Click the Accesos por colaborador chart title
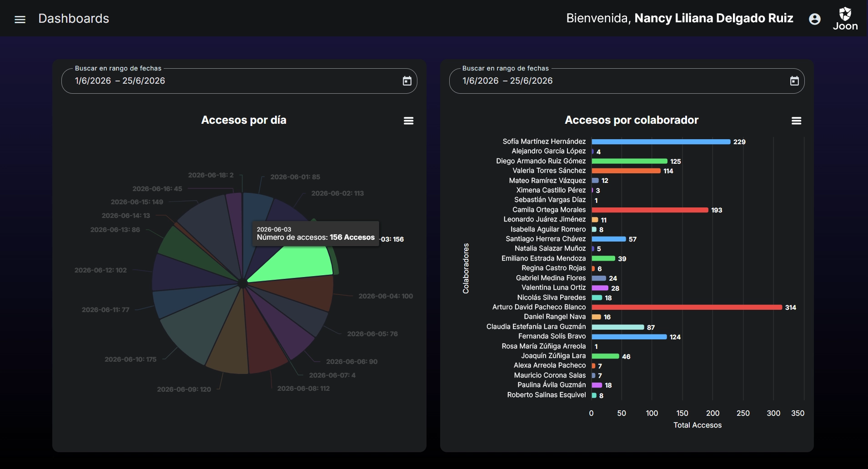Screen dimensions: 868x469 632,120
